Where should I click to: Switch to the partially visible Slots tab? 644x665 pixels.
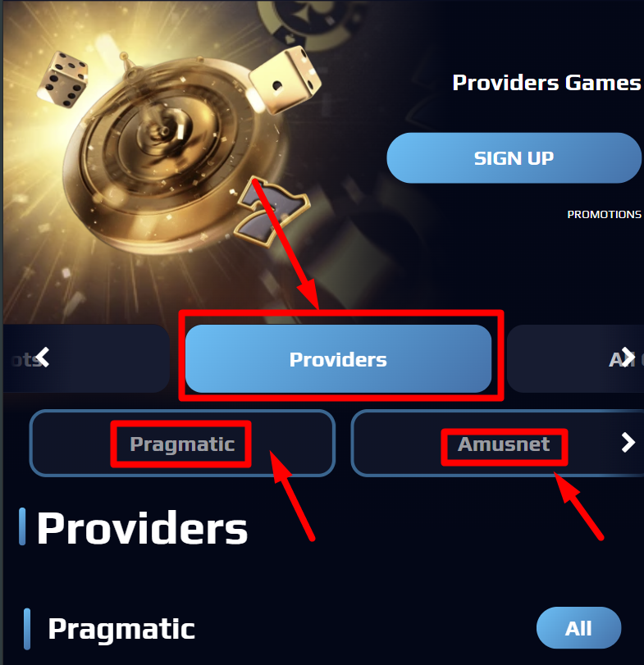[x=86, y=359]
